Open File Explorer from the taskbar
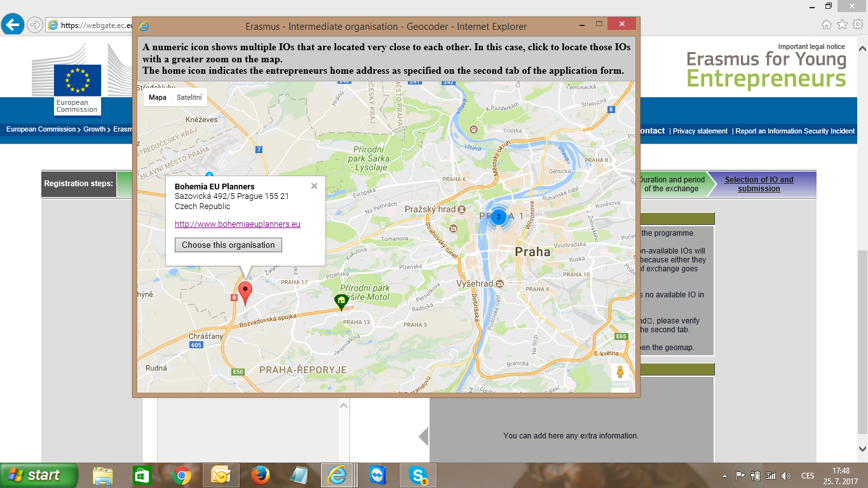868x488 pixels. (x=103, y=475)
